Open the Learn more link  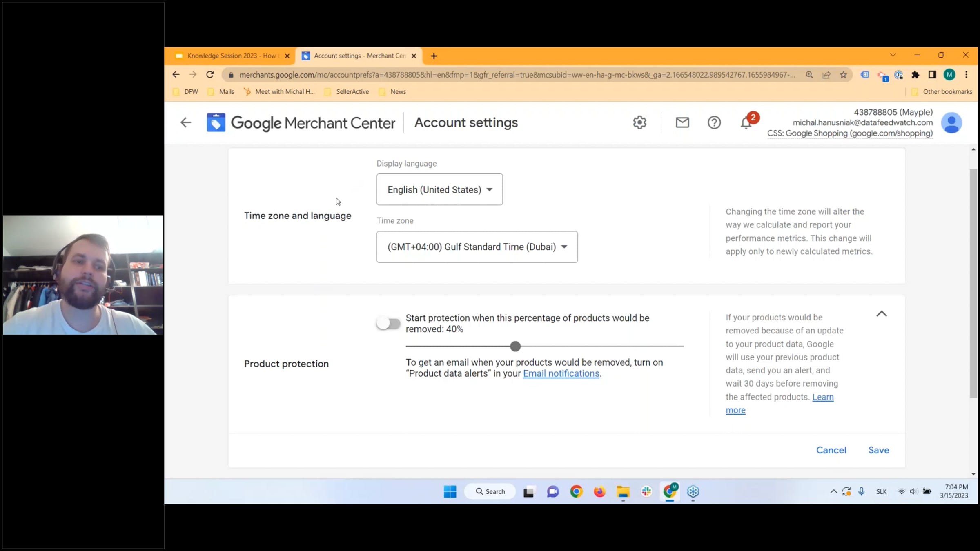pos(780,403)
